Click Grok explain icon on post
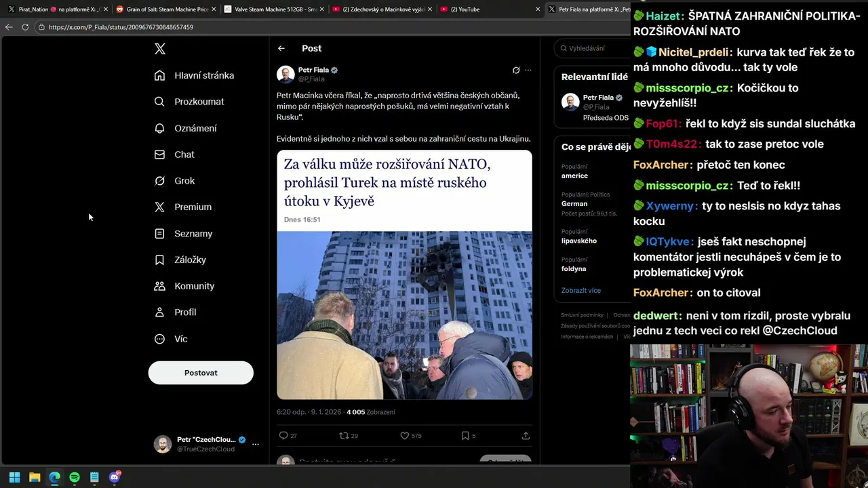This screenshot has height=488, width=868. [516, 70]
